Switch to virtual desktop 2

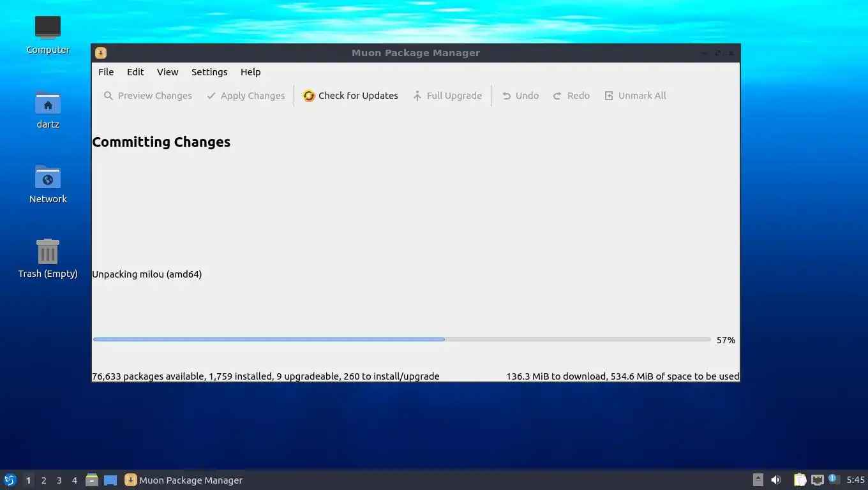(x=44, y=480)
